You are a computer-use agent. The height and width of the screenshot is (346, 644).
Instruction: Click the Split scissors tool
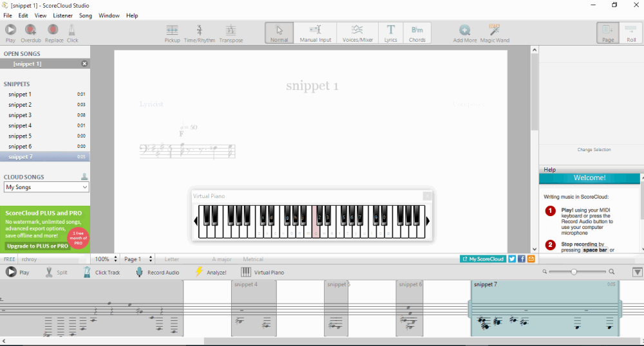56,272
